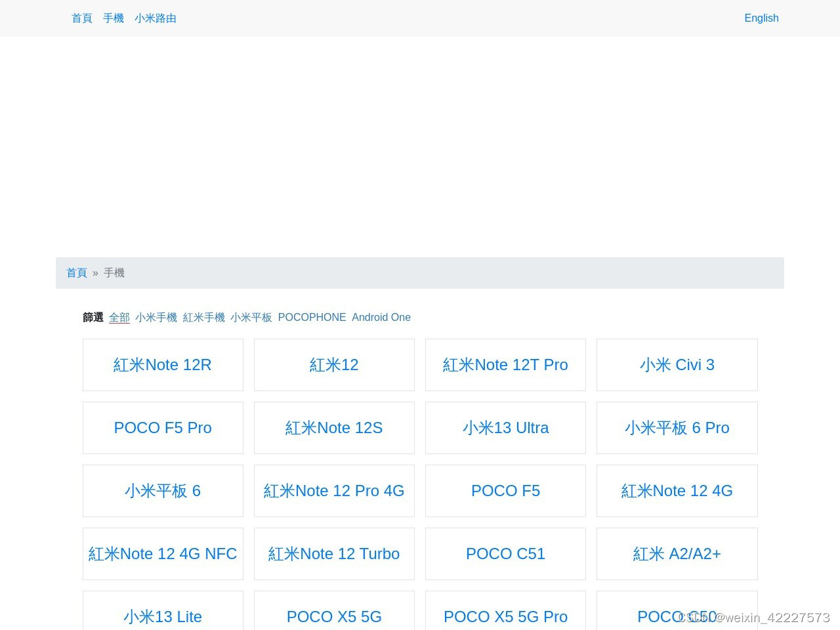Switch language to English

pos(761,18)
